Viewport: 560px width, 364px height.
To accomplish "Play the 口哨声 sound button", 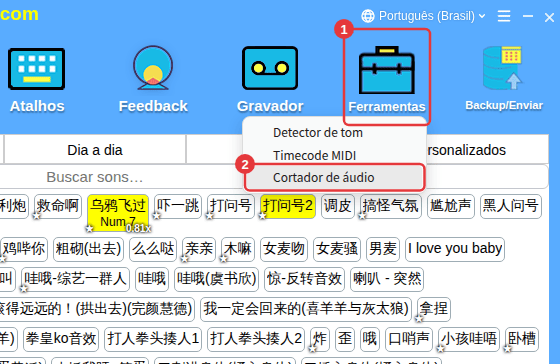I will (x=409, y=339).
